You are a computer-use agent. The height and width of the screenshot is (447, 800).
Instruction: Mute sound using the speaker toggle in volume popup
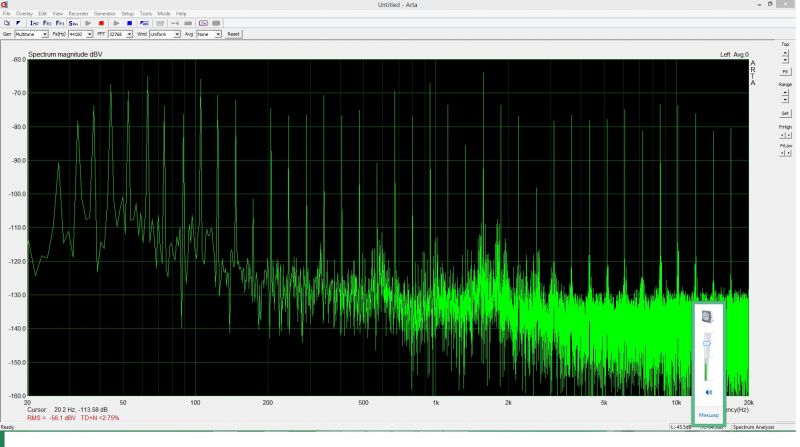coord(707,392)
